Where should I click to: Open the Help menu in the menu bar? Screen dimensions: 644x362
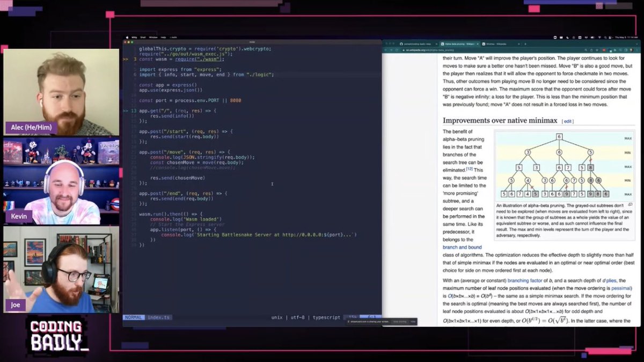[x=163, y=38]
